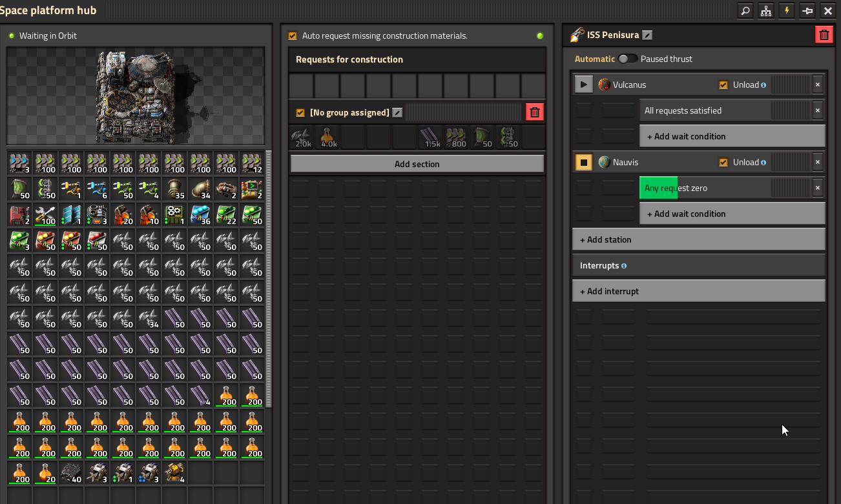Click the lightning bolt electric network icon

coord(787,11)
